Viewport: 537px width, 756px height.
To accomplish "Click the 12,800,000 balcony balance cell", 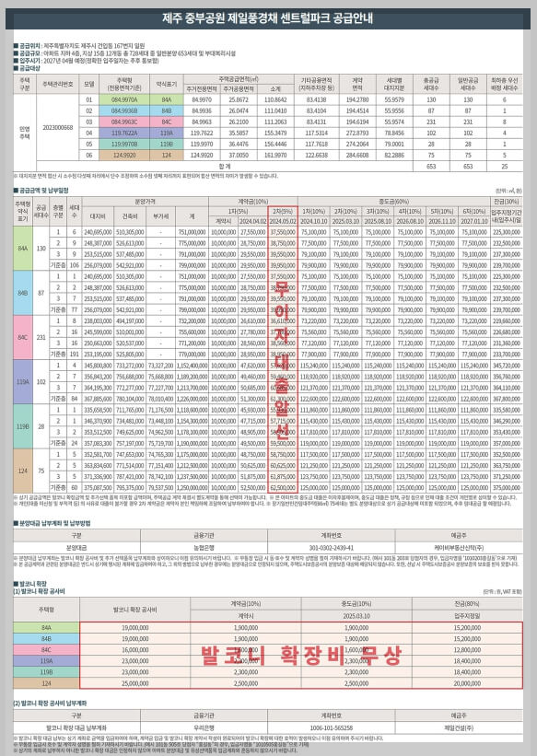I will (467, 650).
